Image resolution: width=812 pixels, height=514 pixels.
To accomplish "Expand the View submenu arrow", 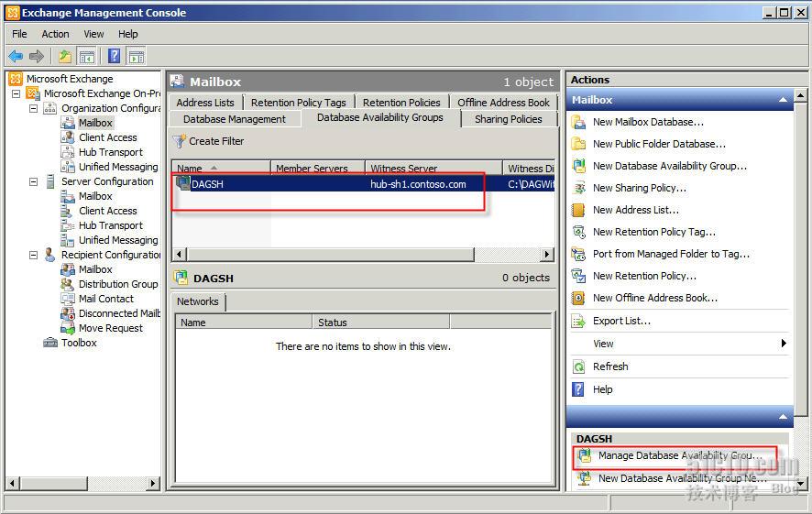I will [784, 344].
